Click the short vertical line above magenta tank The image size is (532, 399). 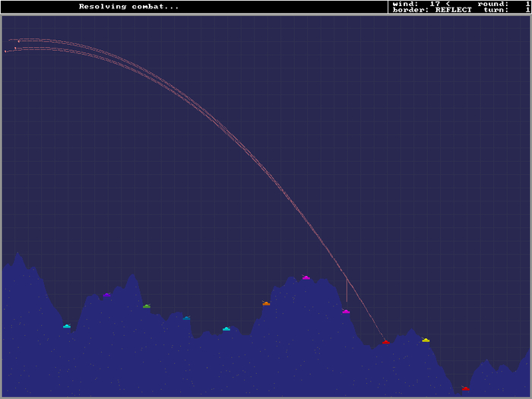pos(347,290)
